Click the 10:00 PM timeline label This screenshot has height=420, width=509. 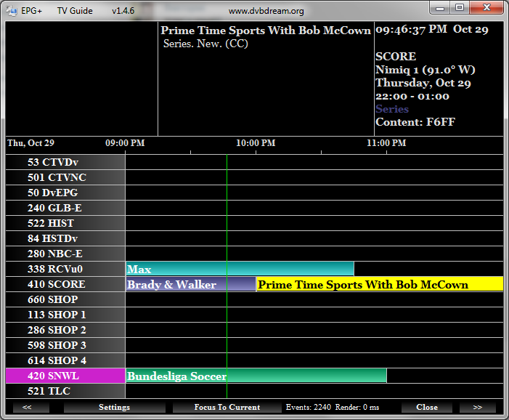pyautogui.click(x=256, y=143)
